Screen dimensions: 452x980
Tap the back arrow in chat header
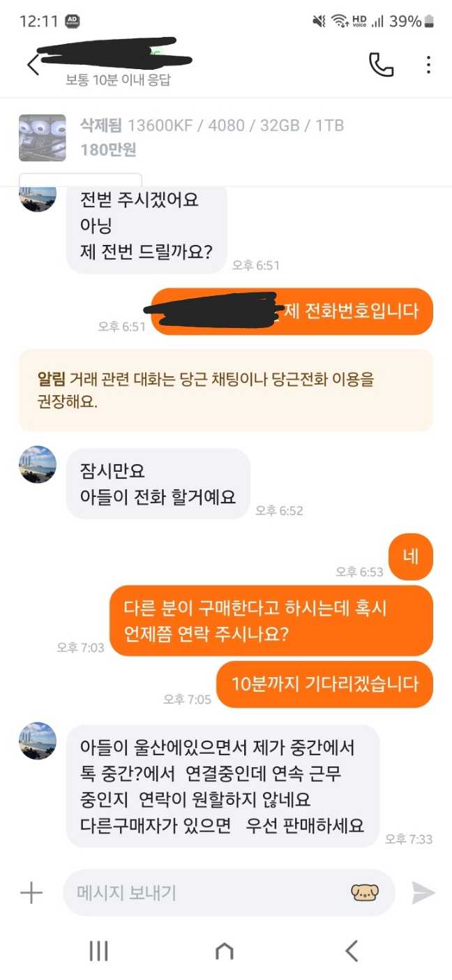[x=33, y=64]
